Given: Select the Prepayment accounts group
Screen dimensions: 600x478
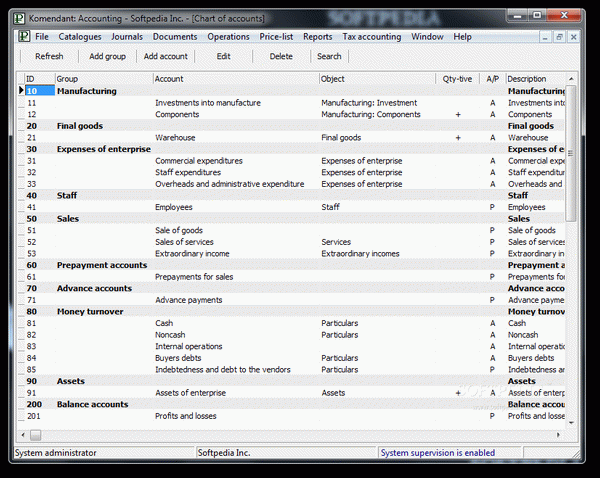Looking at the screenshot, I should 102,265.
